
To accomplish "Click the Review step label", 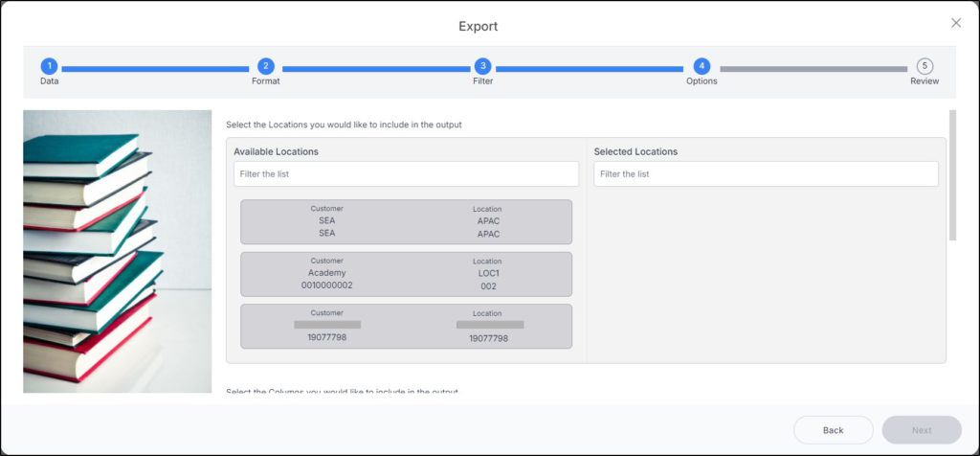I will click(x=924, y=81).
